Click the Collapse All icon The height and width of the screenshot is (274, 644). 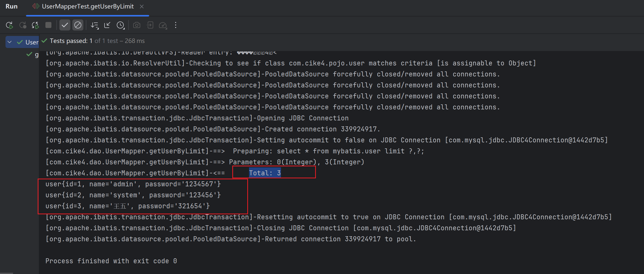(107, 25)
